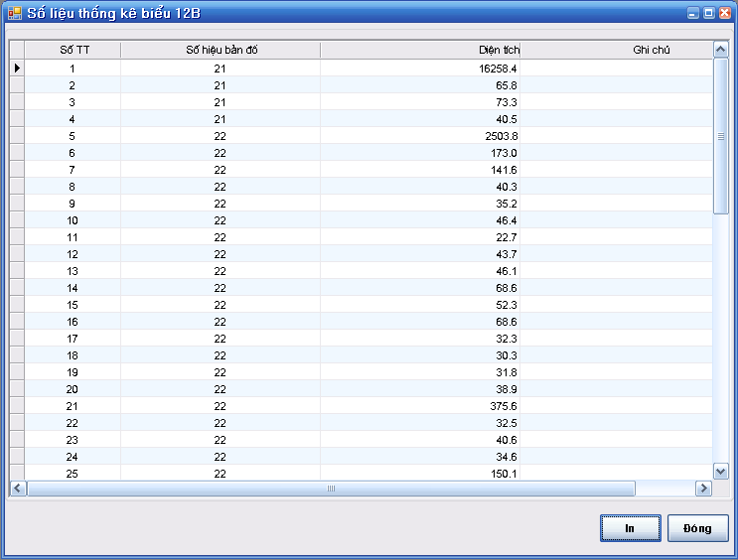This screenshot has height=560, width=738.
Task: Click the cell with area 16258.4
Action: (420, 69)
